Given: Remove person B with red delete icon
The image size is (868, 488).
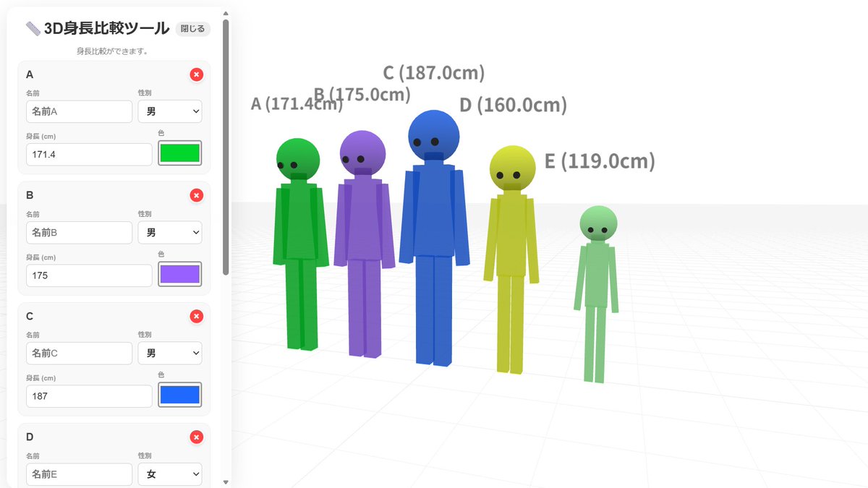Looking at the screenshot, I should tap(197, 195).
